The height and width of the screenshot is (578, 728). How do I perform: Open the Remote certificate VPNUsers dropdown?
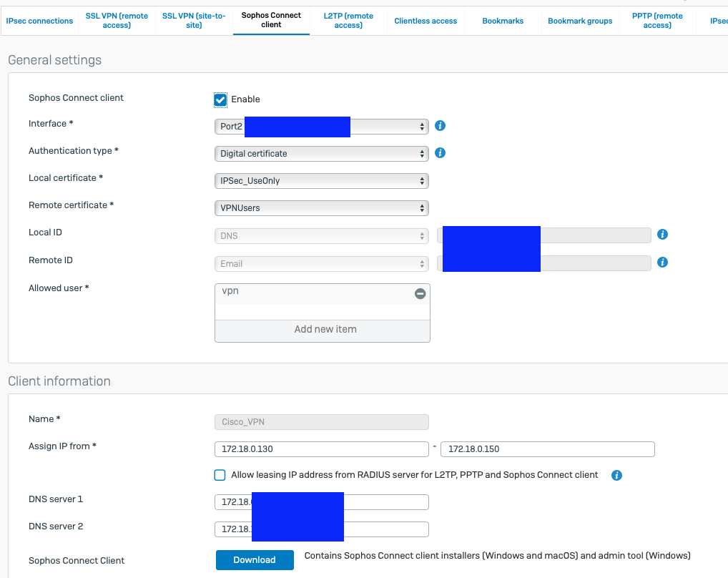coord(321,208)
